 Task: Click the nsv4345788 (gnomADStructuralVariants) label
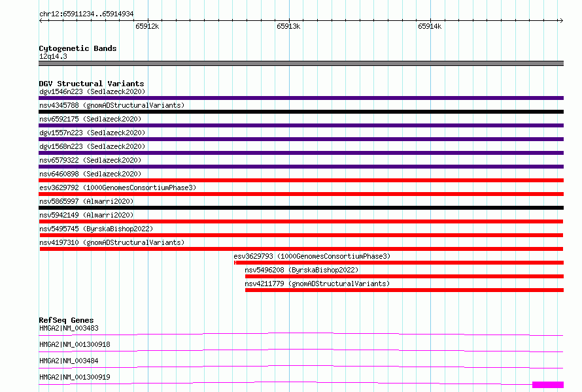112,105
